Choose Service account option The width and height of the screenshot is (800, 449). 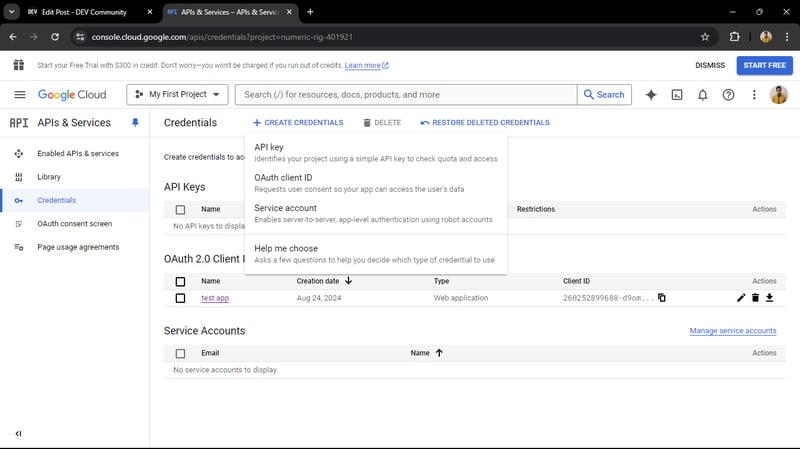tap(376, 213)
